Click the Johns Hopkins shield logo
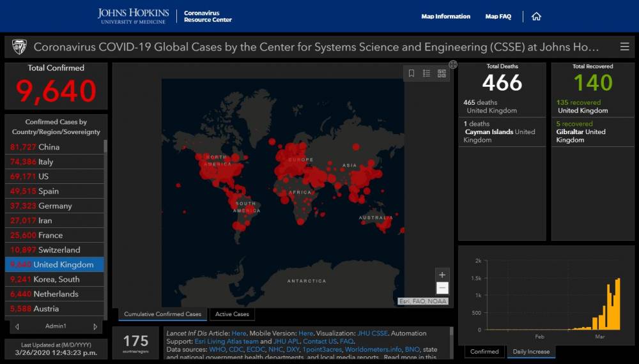The height and width of the screenshot is (364, 639). (19, 47)
